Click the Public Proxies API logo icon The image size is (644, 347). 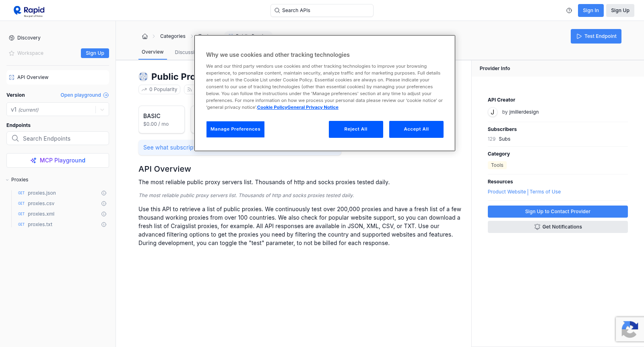[x=143, y=77]
